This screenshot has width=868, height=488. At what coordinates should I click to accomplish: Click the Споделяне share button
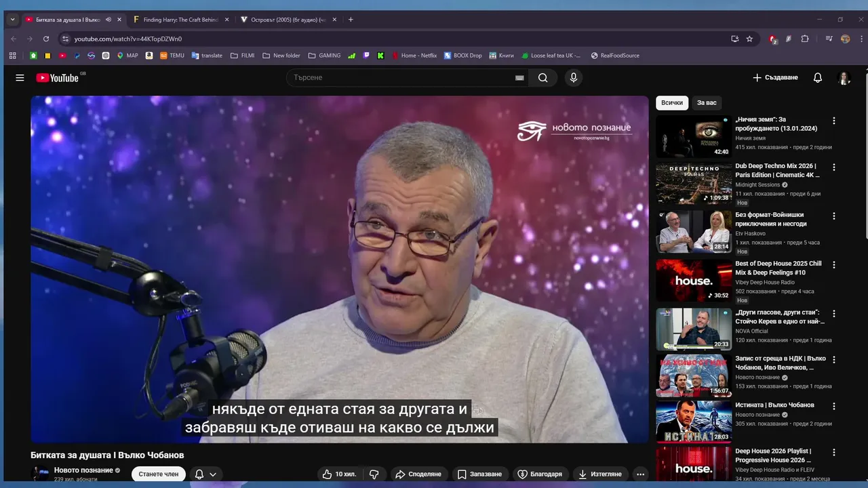pos(418,474)
